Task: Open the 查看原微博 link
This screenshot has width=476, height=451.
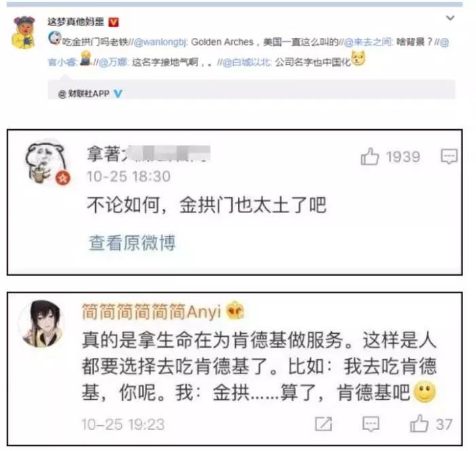Action: 132,243
